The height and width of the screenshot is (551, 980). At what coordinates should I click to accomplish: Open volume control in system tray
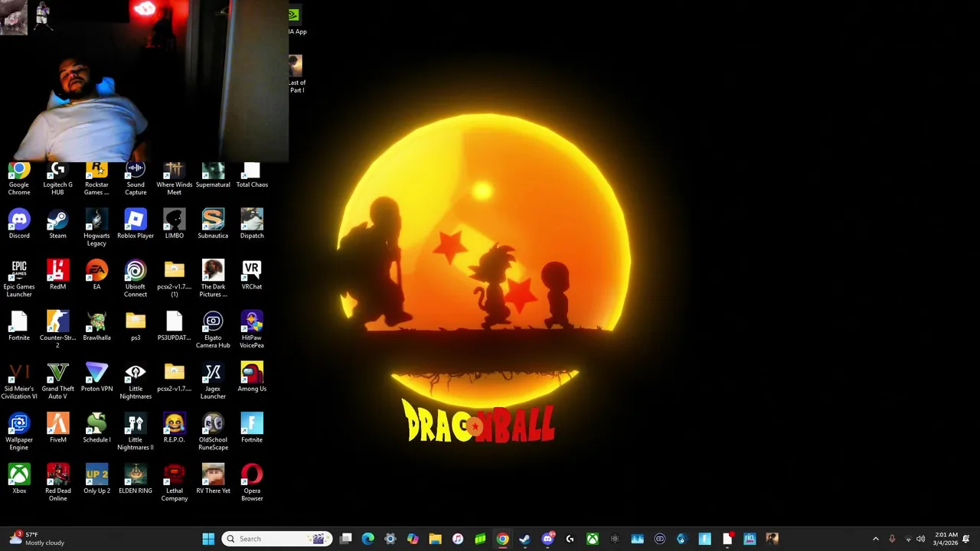920,539
